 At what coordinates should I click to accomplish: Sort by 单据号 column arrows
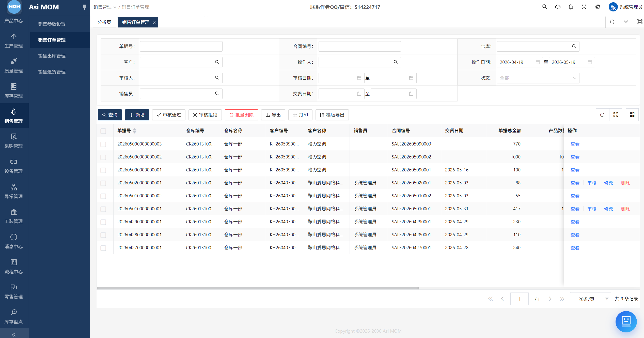pyautogui.click(x=135, y=131)
